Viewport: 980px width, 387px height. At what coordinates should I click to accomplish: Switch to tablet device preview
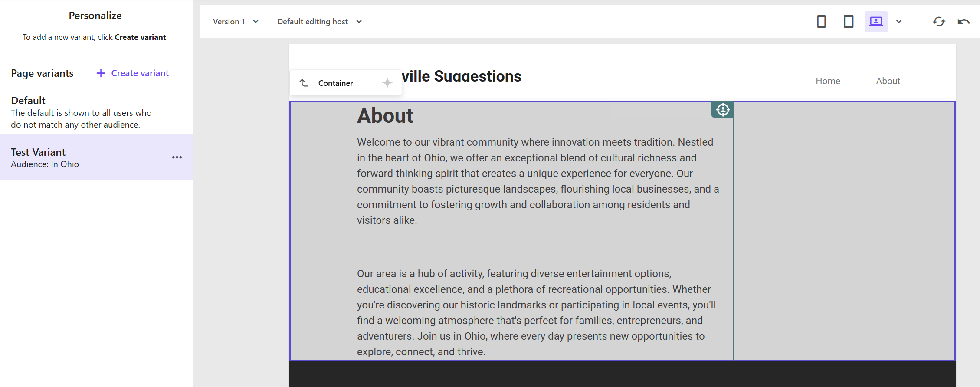click(x=849, y=22)
